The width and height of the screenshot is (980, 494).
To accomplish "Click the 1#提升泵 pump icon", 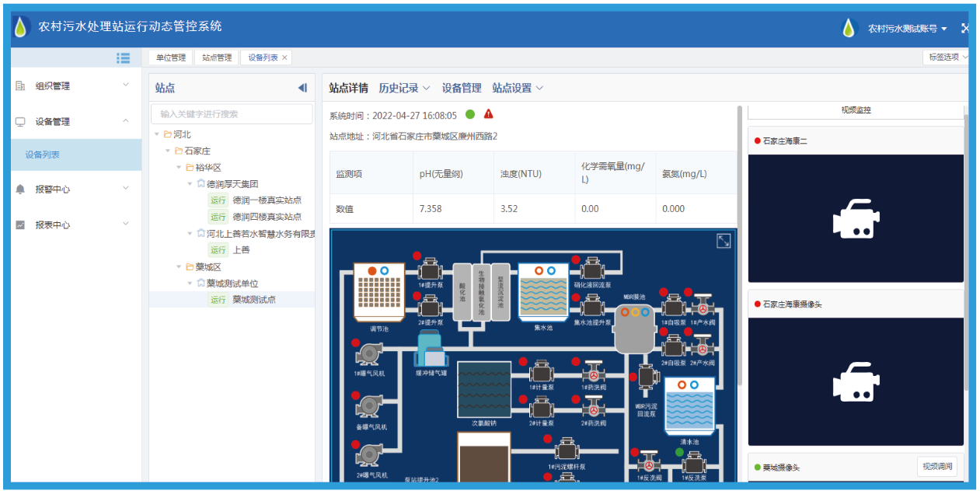I will pyautogui.click(x=431, y=270).
